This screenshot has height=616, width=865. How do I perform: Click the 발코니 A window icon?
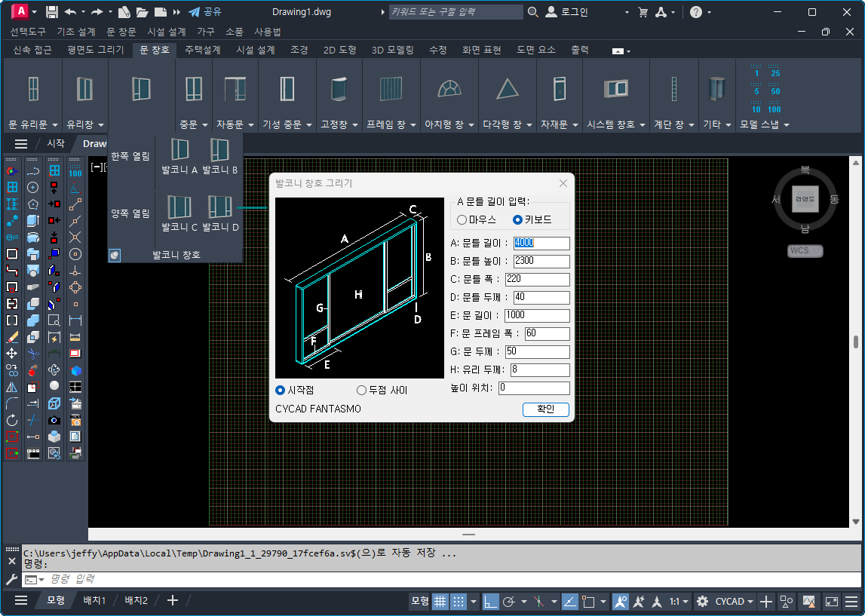[x=179, y=150]
